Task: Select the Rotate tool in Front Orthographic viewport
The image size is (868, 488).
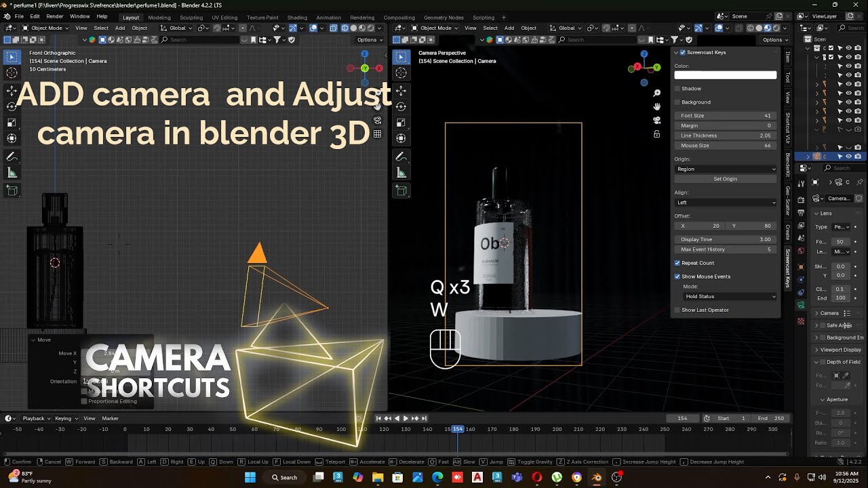Action: pos(12,106)
